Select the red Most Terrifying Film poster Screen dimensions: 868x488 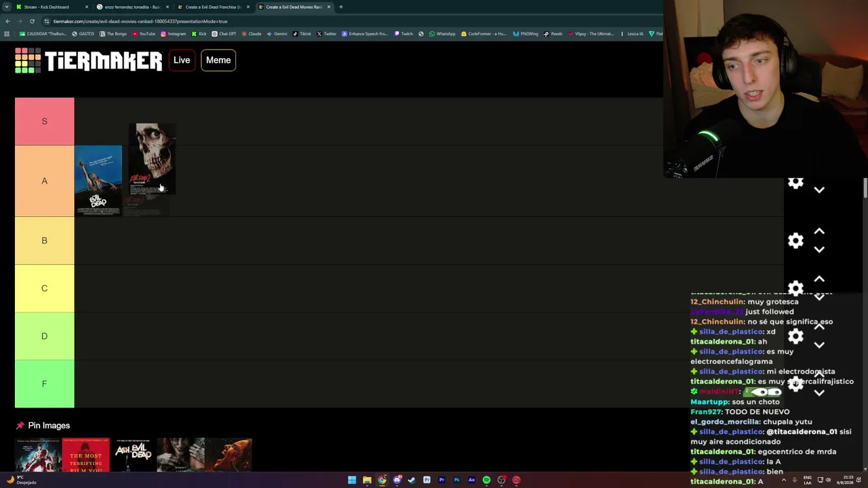[86, 454]
